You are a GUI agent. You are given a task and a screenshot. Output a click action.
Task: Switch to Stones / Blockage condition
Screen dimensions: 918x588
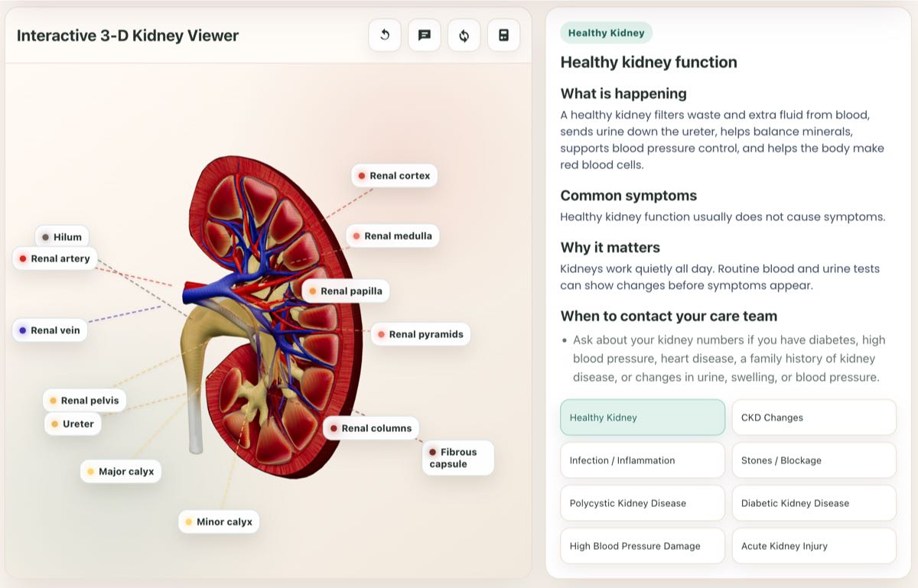tap(814, 460)
